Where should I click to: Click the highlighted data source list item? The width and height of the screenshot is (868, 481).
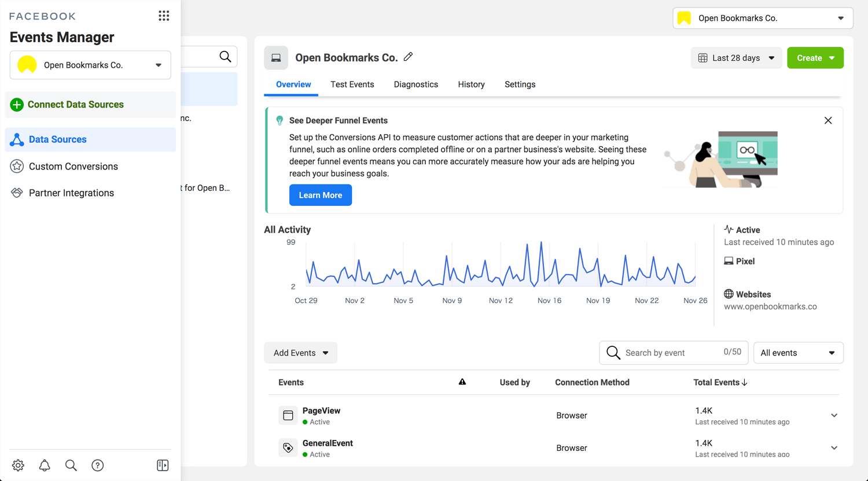click(x=209, y=89)
